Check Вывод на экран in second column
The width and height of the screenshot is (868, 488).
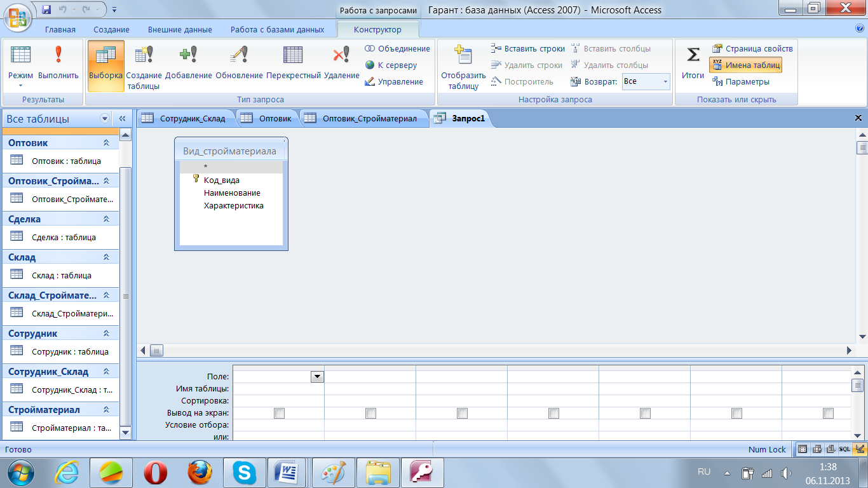(x=370, y=414)
